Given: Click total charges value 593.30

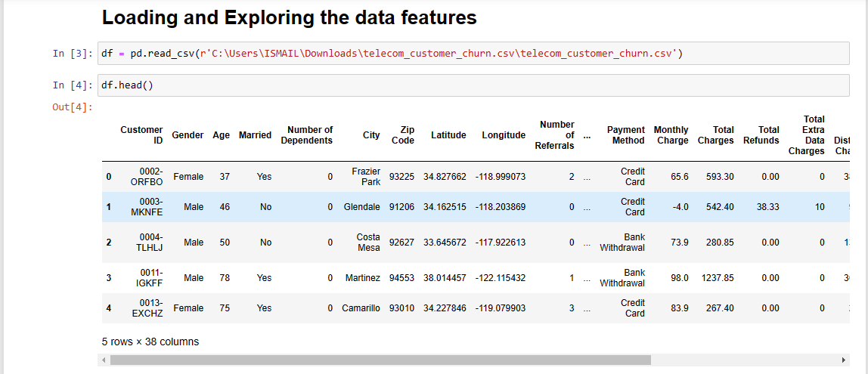Looking at the screenshot, I should [x=722, y=177].
